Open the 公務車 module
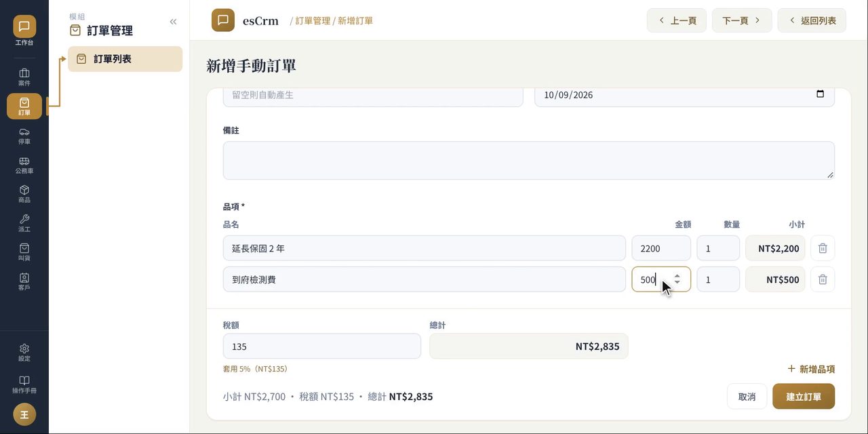Screen dimensions: 868x434 click(x=24, y=165)
